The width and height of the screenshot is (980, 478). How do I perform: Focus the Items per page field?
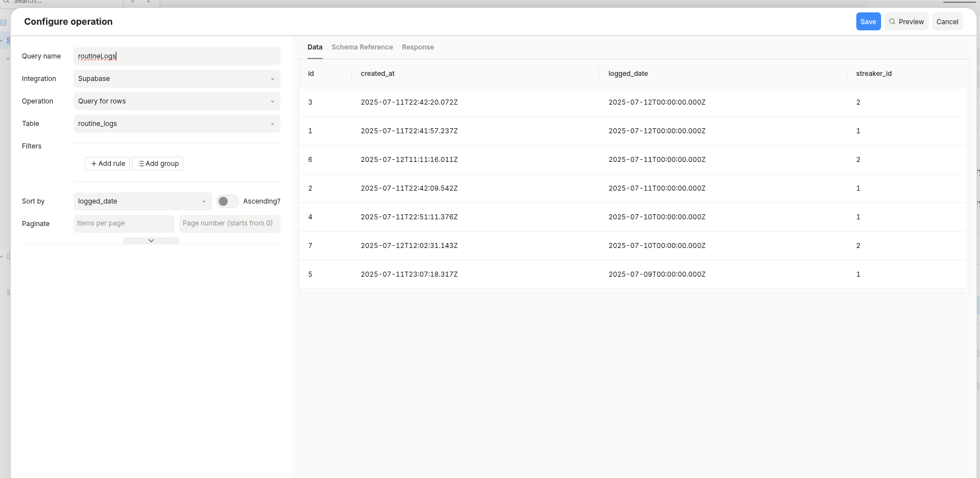point(124,223)
